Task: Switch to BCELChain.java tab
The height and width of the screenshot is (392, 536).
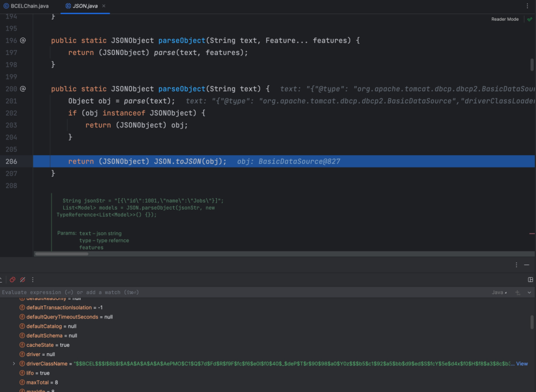Action: (26, 6)
